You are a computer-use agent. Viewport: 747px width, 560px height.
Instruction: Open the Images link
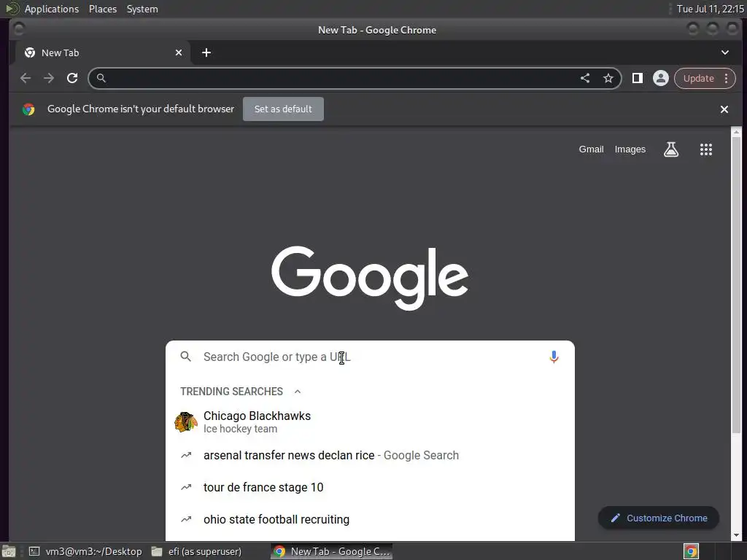(630, 149)
